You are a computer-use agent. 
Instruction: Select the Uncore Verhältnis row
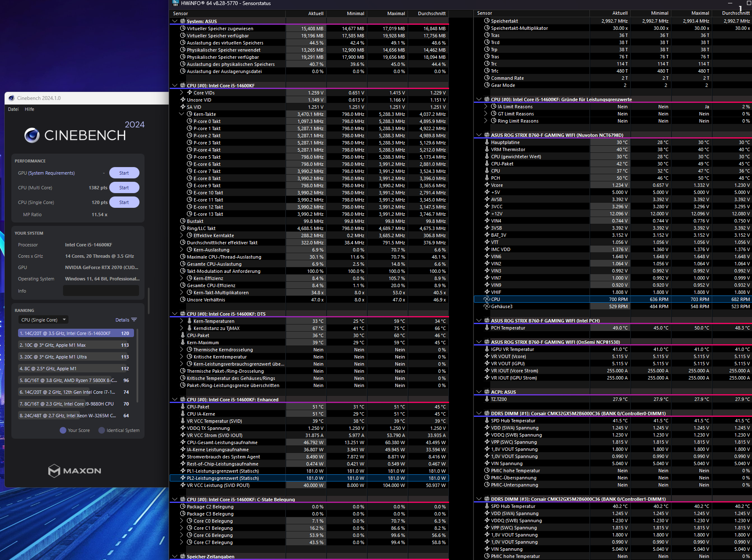[309, 300]
